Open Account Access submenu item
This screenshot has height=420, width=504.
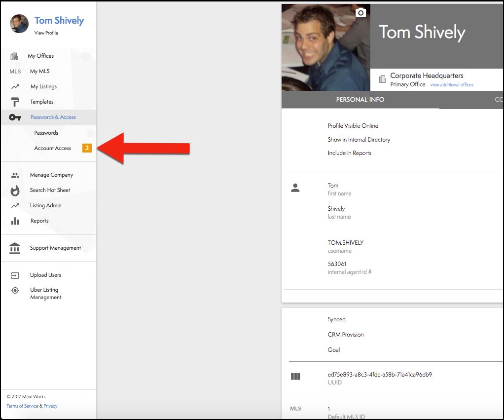click(x=53, y=149)
